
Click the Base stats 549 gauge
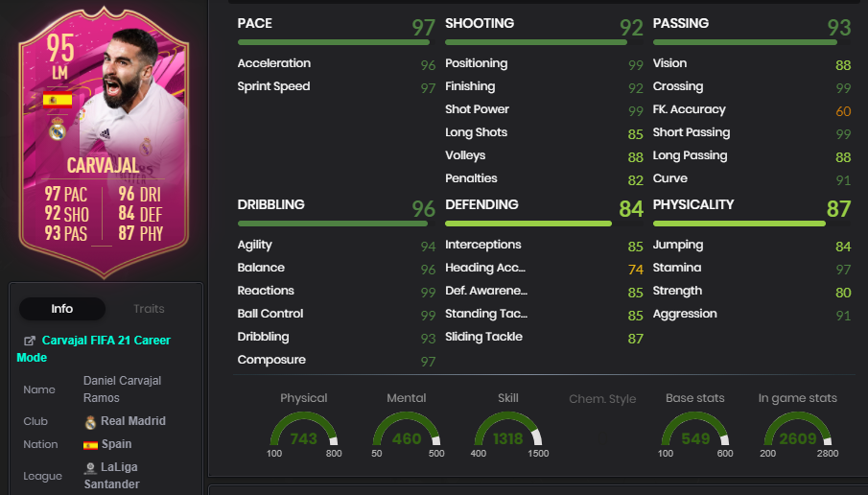click(x=695, y=430)
